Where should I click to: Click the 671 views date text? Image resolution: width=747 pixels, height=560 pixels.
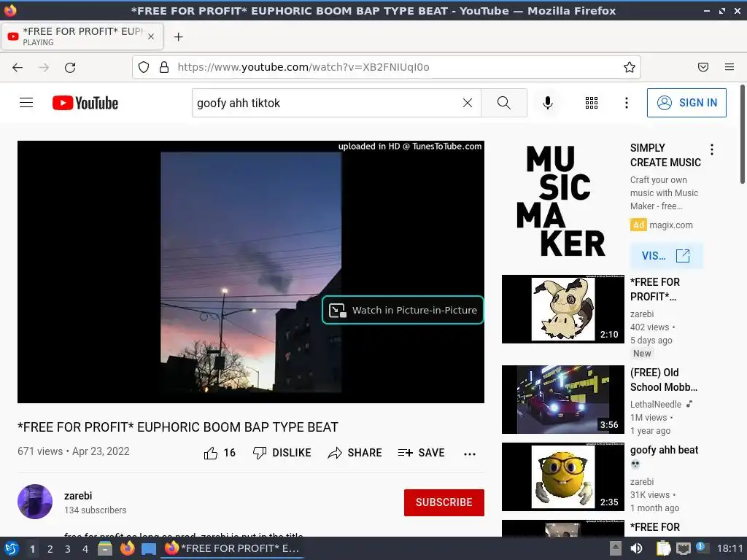click(74, 451)
